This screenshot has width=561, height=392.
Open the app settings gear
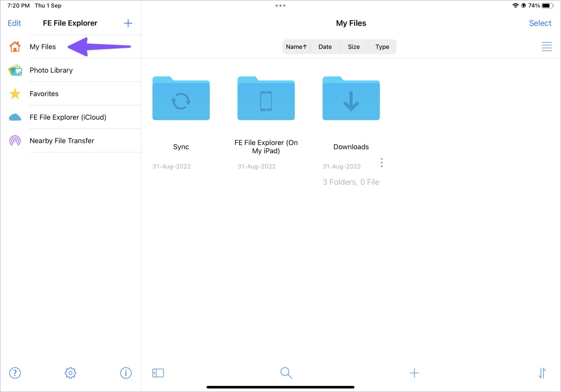70,373
